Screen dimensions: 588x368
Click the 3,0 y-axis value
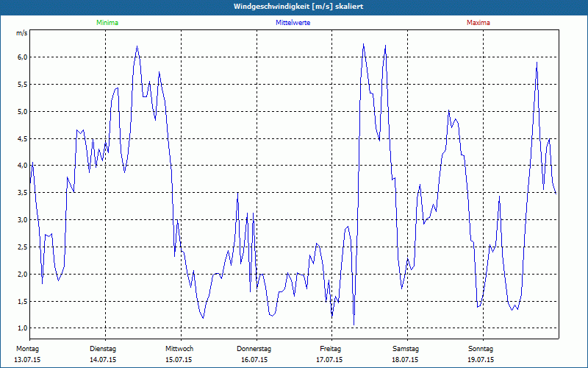tap(23, 219)
